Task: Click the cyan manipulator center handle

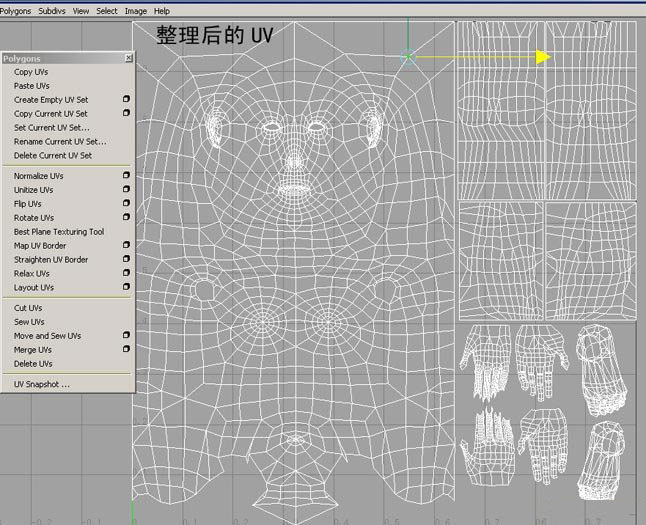Action: click(408, 57)
